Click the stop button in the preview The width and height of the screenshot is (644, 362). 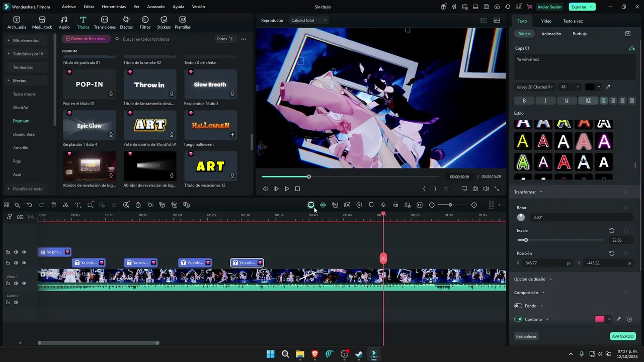click(x=297, y=189)
